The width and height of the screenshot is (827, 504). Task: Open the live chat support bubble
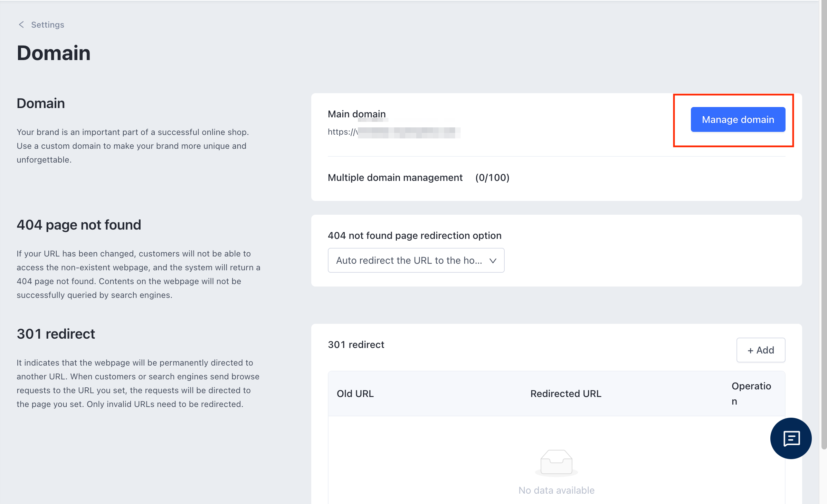(x=791, y=438)
